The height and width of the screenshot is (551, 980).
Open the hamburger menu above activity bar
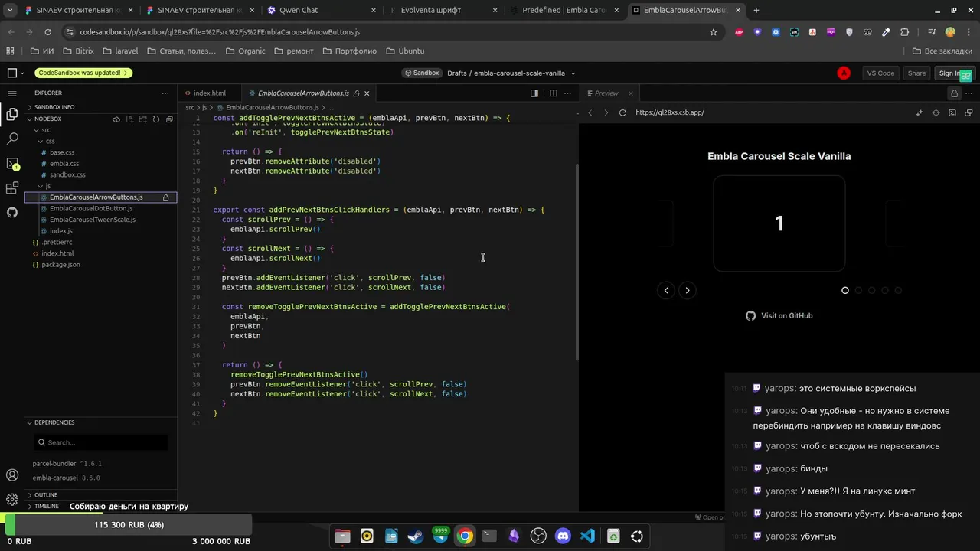(12, 93)
